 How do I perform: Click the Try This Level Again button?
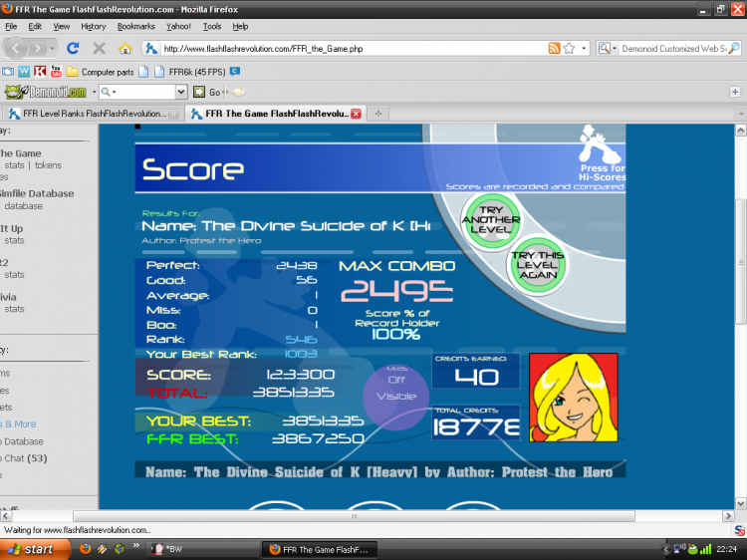tap(538, 265)
